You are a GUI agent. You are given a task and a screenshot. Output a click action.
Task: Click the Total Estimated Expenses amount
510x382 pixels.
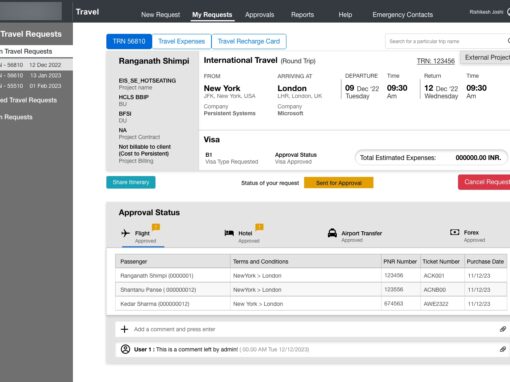coord(478,158)
